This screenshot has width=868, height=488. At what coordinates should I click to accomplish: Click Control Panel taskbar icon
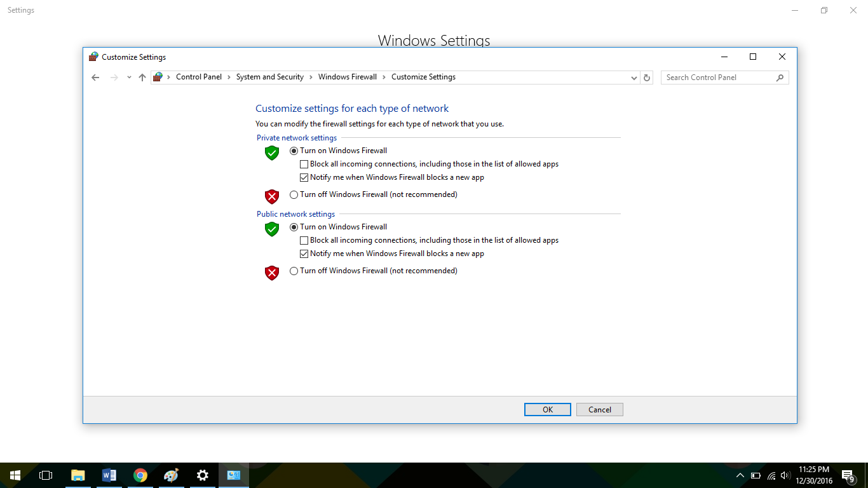233,475
